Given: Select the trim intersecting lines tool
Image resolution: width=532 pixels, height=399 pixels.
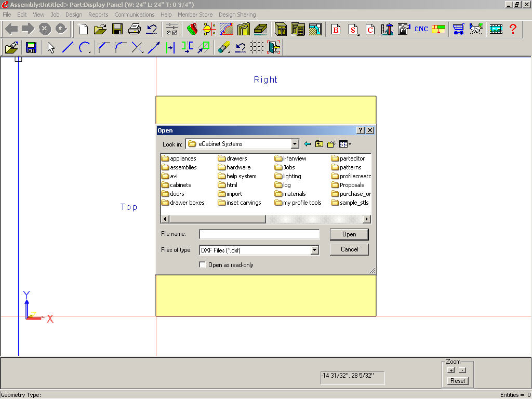Looking at the screenshot, I should tap(137, 47).
